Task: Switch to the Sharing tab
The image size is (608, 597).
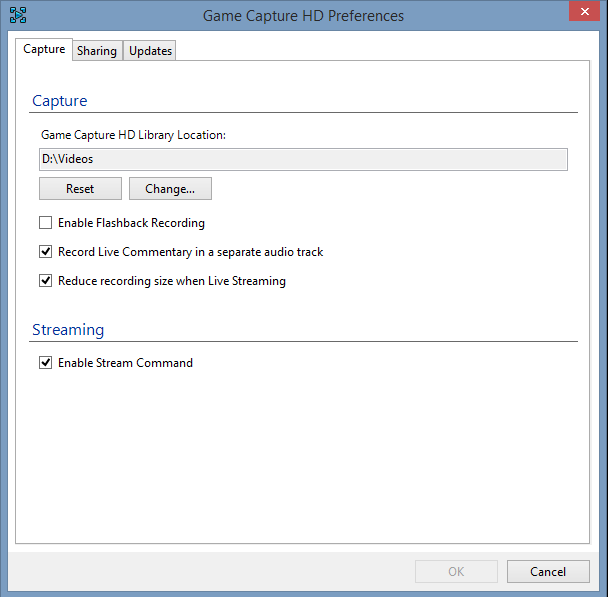Action: pyautogui.click(x=97, y=51)
